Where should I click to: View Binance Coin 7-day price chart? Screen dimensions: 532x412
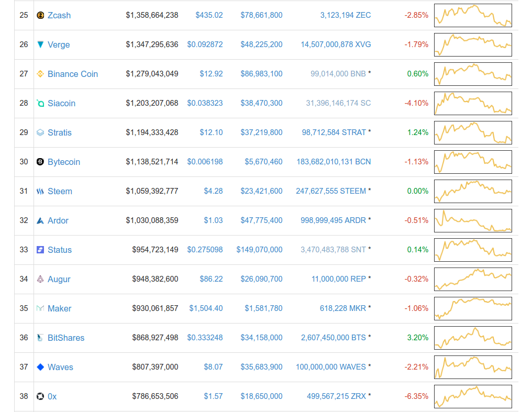click(x=473, y=74)
